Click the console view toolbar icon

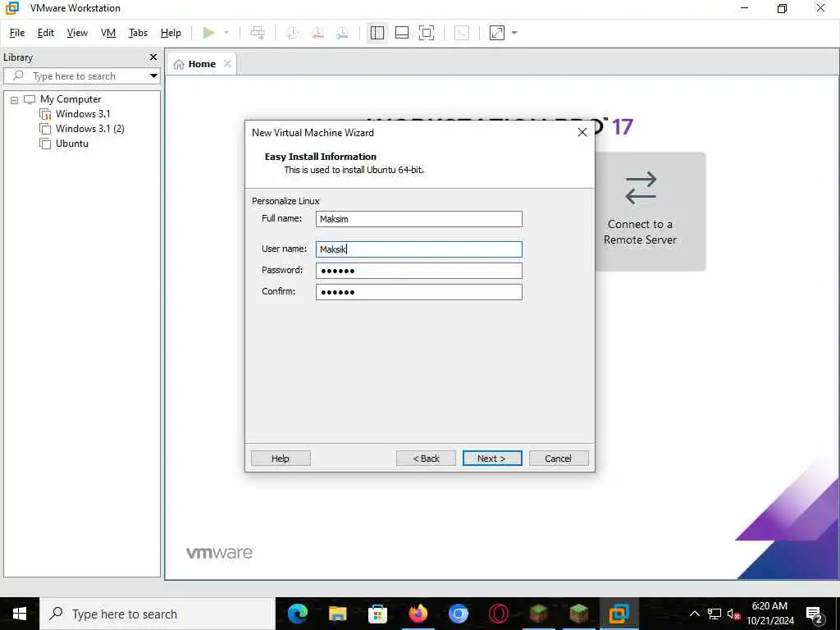(462, 33)
